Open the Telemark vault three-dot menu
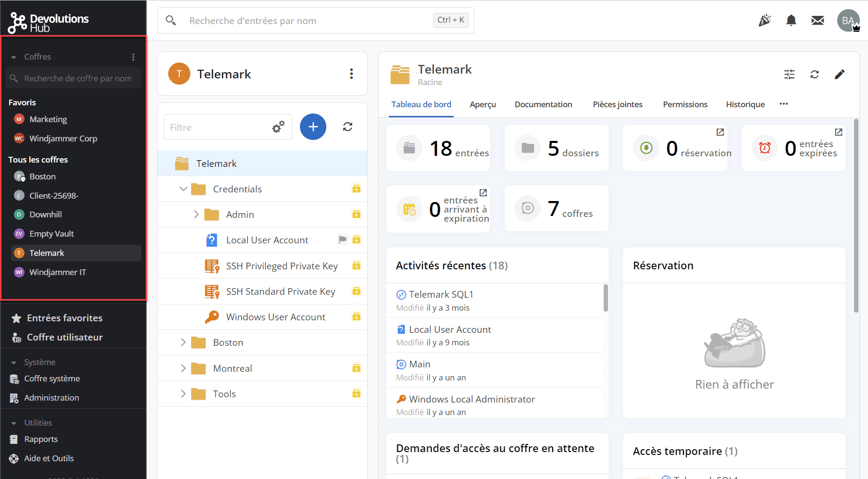Screen dimensions: 868x479 coord(351,74)
